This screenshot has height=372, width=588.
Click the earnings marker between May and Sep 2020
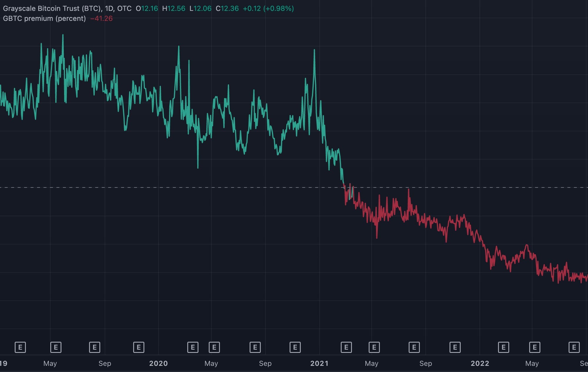pos(214,347)
